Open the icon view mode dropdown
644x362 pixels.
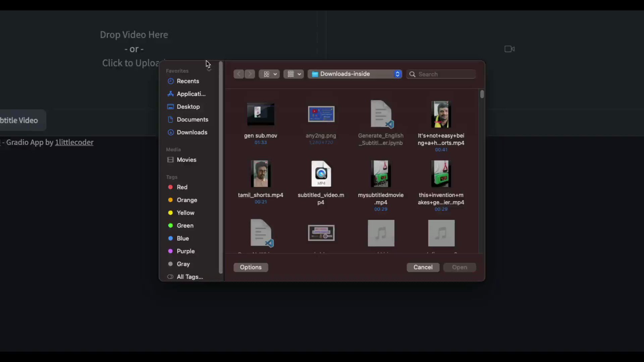269,74
